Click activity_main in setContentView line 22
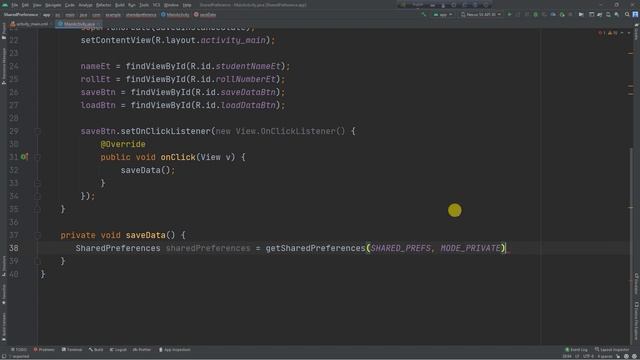Screen dimensions: 640x360 233,40
